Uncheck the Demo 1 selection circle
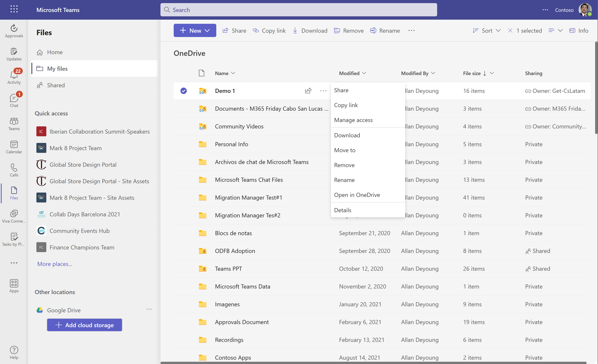 pyautogui.click(x=183, y=91)
